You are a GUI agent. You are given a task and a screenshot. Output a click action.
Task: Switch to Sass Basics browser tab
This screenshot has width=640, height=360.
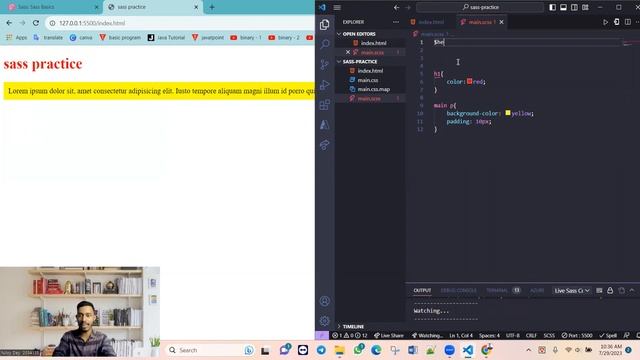click(50, 7)
